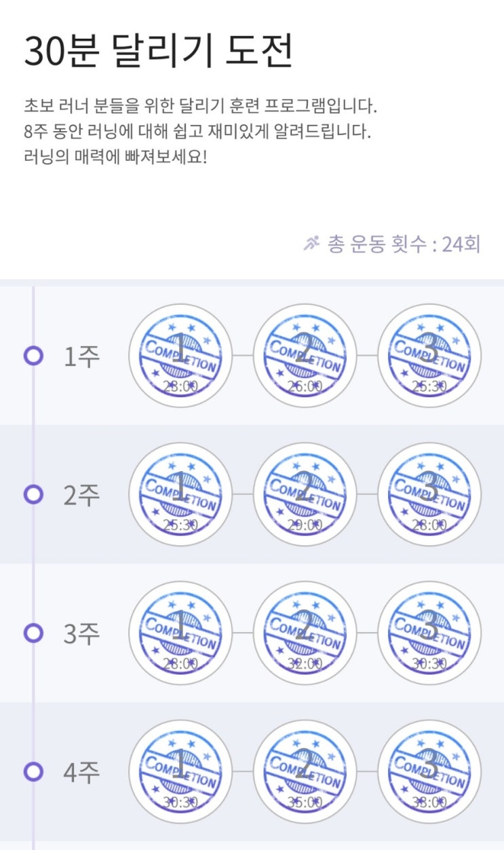Click the 3주 timeline circle marker
504x850 pixels.
(x=33, y=633)
